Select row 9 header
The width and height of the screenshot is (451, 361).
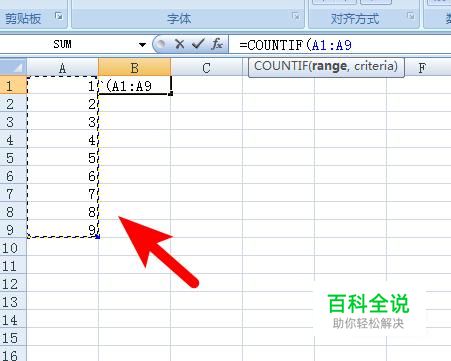coord(13,229)
